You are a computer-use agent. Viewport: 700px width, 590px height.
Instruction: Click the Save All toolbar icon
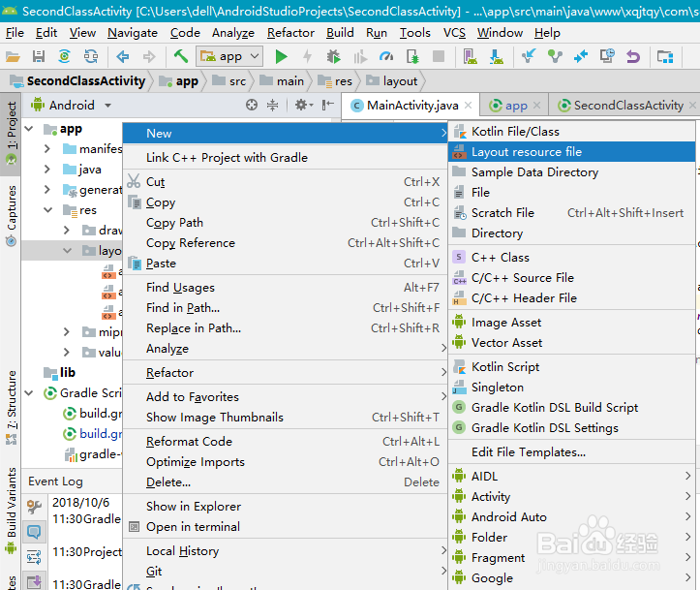click(x=39, y=57)
